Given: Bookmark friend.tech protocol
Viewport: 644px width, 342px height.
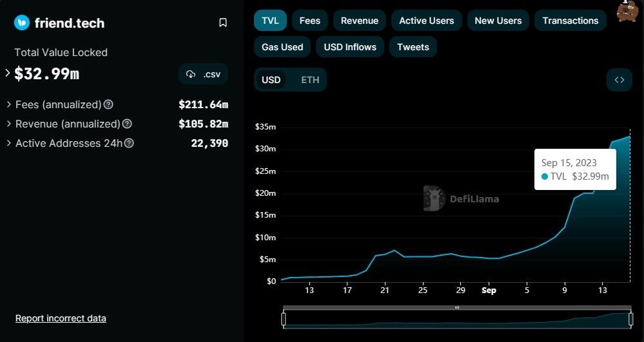Looking at the screenshot, I should coord(223,23).
